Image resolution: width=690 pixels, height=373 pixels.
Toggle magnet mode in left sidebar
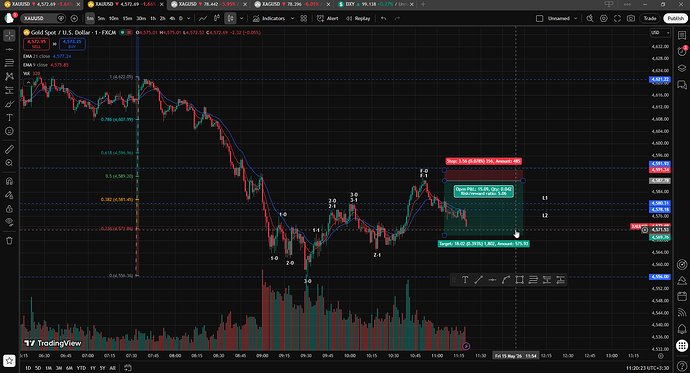coord(9,181)
